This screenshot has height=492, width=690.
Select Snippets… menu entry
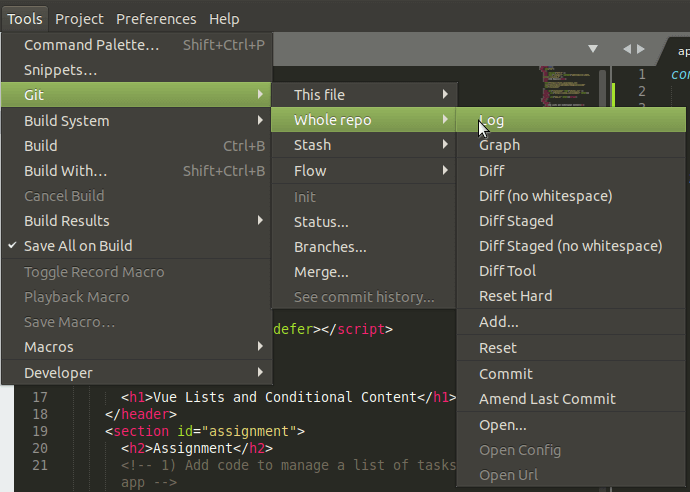(137, 70)
